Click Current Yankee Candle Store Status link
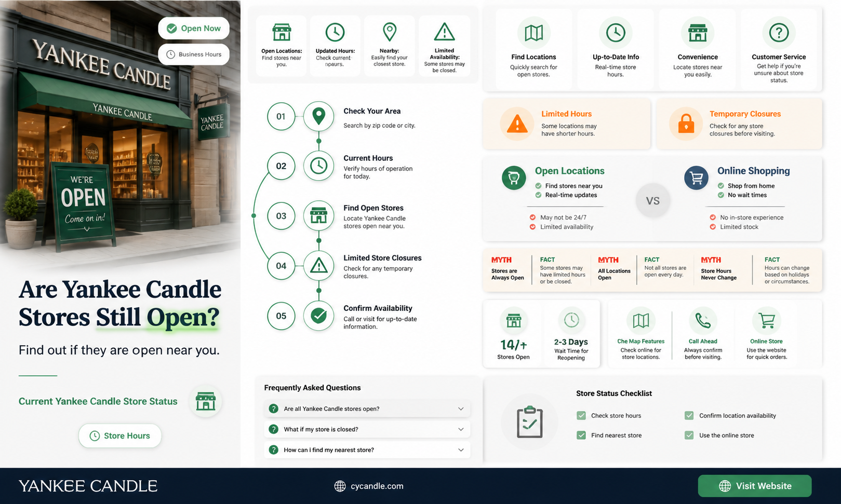The height and width of the screenshot is (504, 841). point(98,401)
